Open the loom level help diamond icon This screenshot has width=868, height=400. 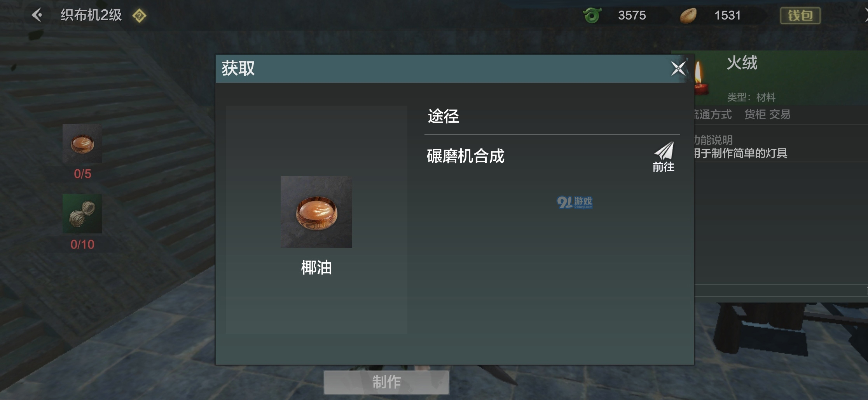click(139, 16)
